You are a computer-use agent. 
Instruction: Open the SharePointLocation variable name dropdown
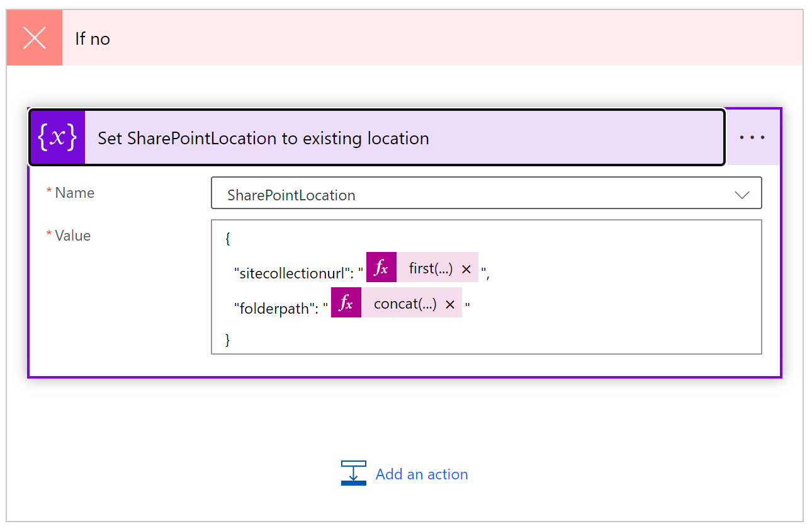[x=487, y=193]
